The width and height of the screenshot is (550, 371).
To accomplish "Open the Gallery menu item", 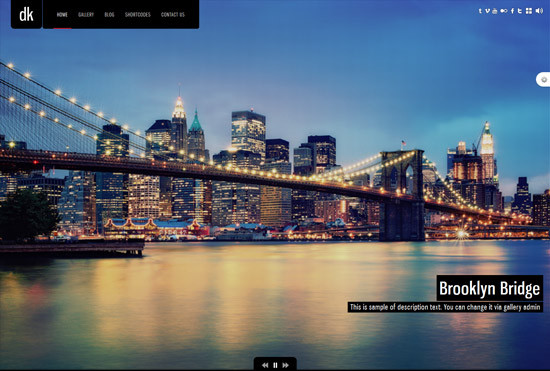I will (x=86, y=14).
